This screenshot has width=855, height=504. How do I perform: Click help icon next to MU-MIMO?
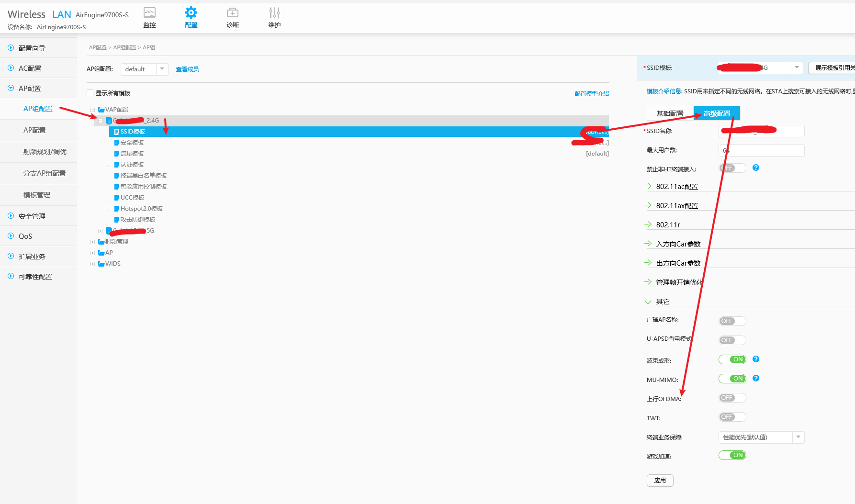pyautogui.click(x=756, y=378)
